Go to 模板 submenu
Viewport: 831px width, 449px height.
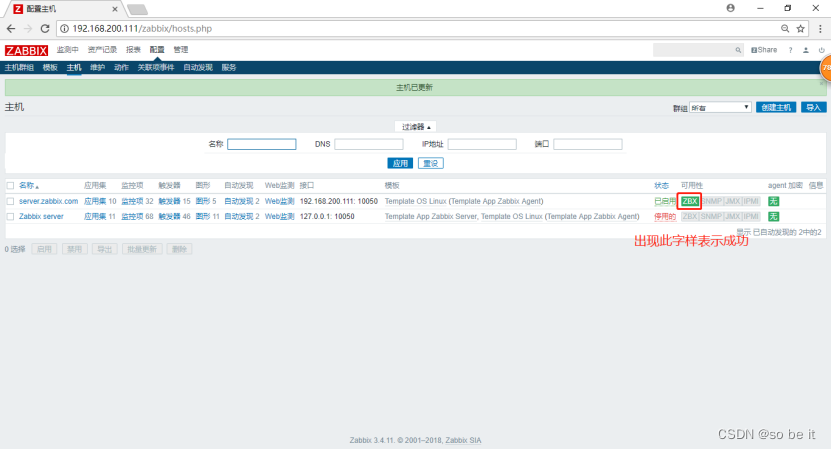pyautogui.click(x=50, y=67)
